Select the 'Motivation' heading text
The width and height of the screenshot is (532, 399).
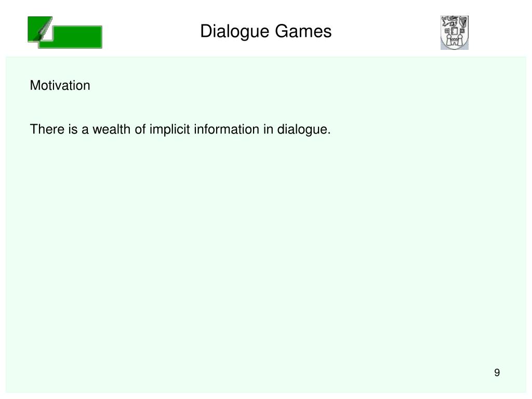(x=60, y=86)
